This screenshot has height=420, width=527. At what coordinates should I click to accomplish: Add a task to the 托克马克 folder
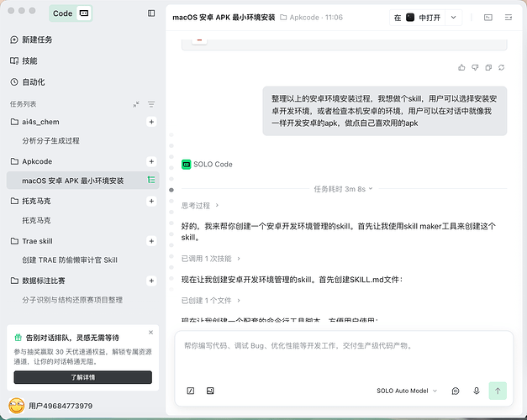pyautogui.click(x=151, y=201)
